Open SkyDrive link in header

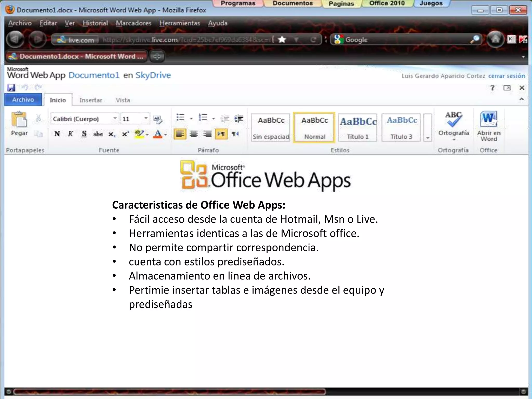click(x=153, y=75)
